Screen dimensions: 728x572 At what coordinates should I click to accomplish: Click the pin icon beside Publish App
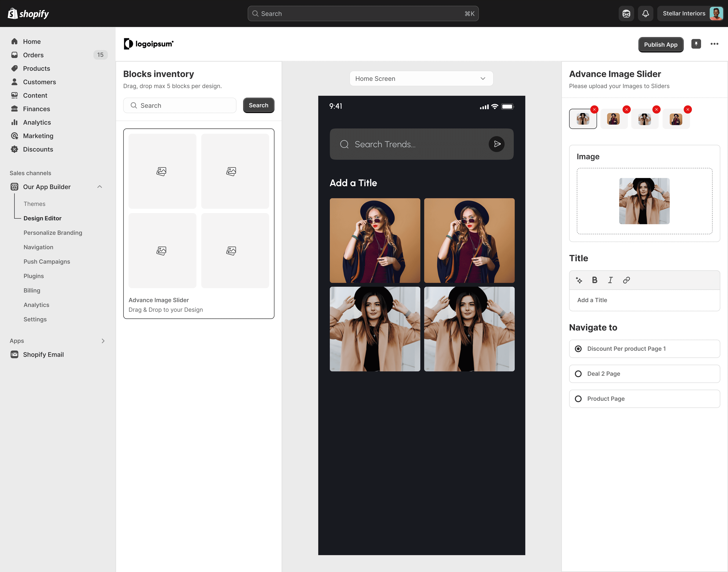(696, 44)
